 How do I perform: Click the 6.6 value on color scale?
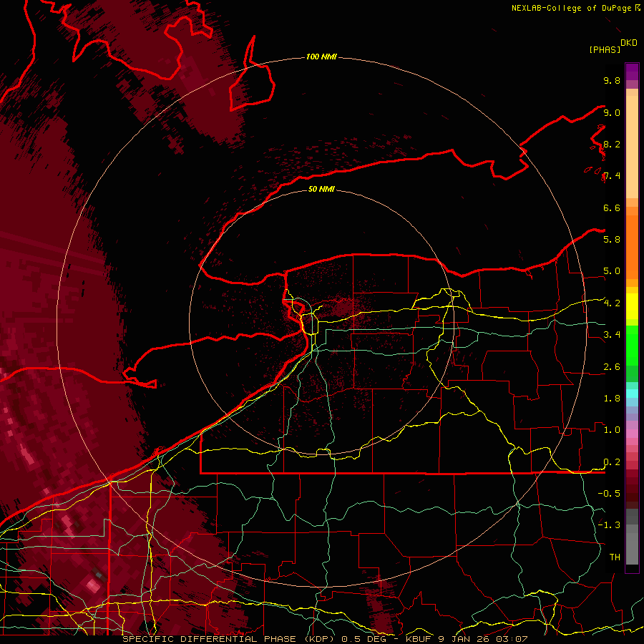point(612,208)
